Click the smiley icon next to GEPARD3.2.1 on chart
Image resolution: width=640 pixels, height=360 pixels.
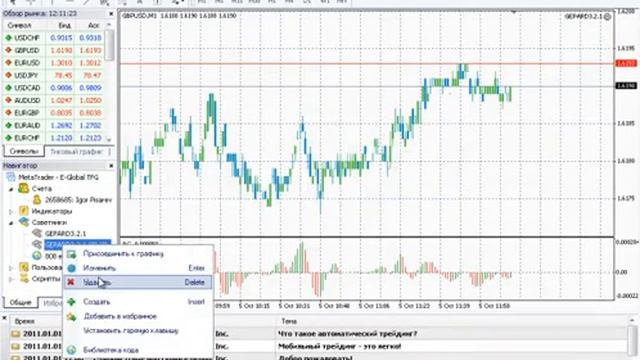607,17
